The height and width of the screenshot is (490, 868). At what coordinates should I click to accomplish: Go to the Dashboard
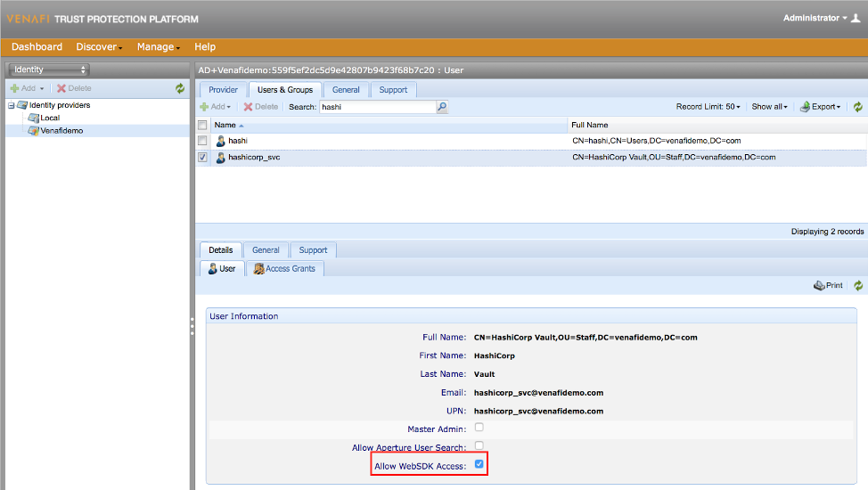pyautogui.click(x=37, y=47)
